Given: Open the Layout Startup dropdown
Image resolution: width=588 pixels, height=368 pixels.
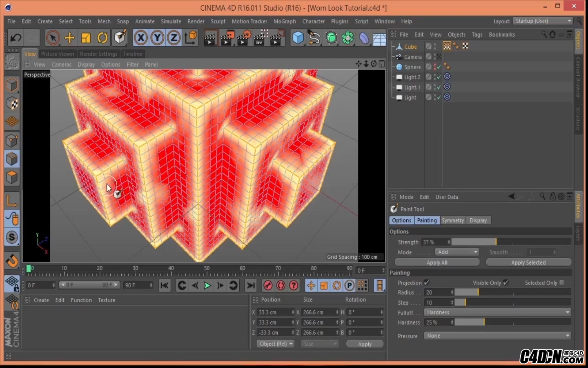Looking at the screenshot, I should pyautogui.click(x=543, y=21).
